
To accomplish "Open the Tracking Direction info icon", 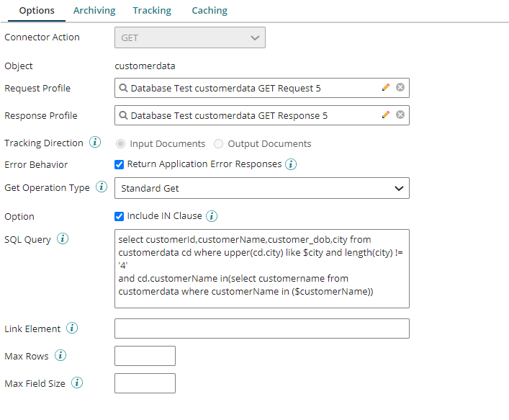I will click(x=95, y=143).
